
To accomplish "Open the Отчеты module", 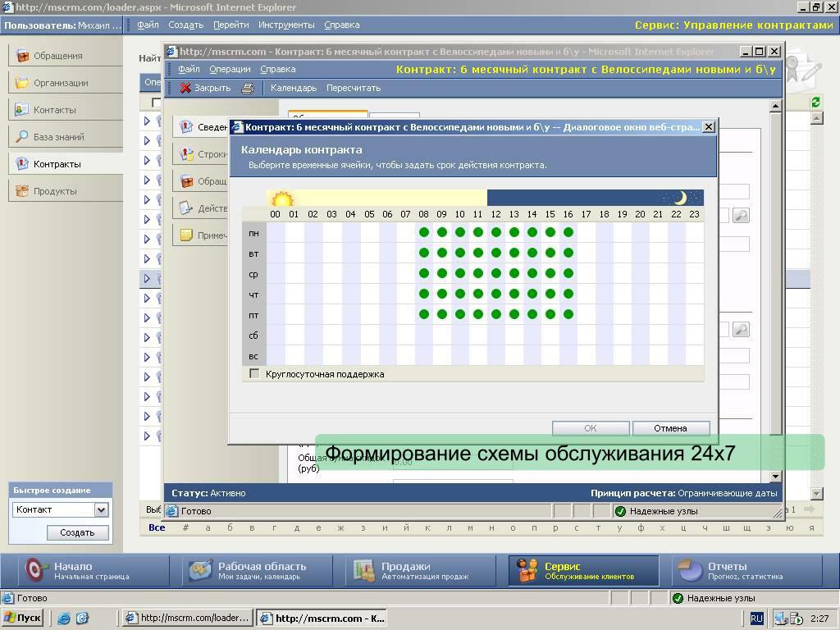I will [746, 571].
